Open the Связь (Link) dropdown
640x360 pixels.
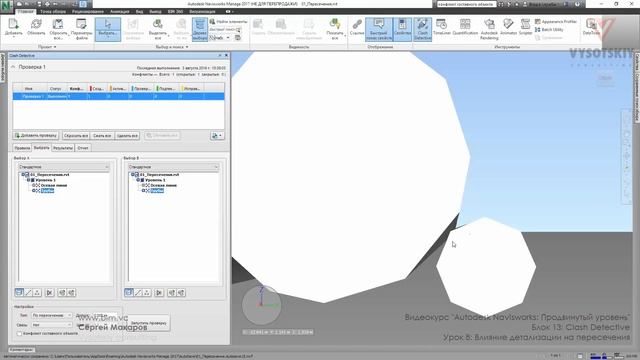pyautogui.click(x=52, y=325)
